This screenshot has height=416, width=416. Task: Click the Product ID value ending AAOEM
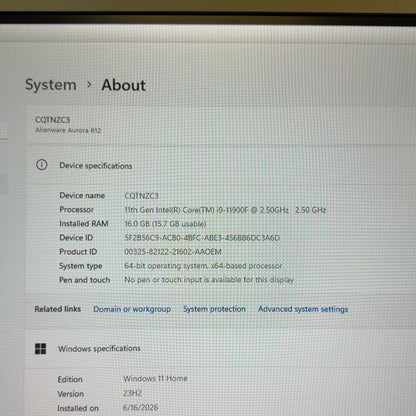[173, 252]
